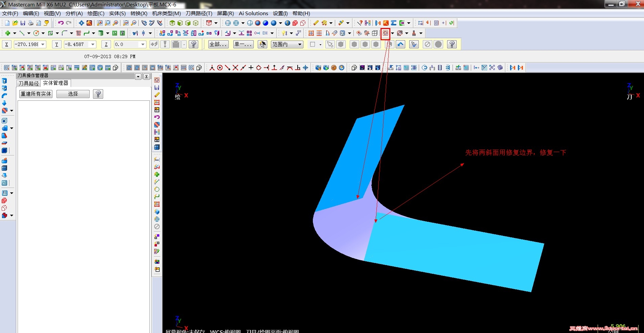Screen dimensions: 644x333
Task: Expand the create point dropdown arrow
Action: (15, 33)
